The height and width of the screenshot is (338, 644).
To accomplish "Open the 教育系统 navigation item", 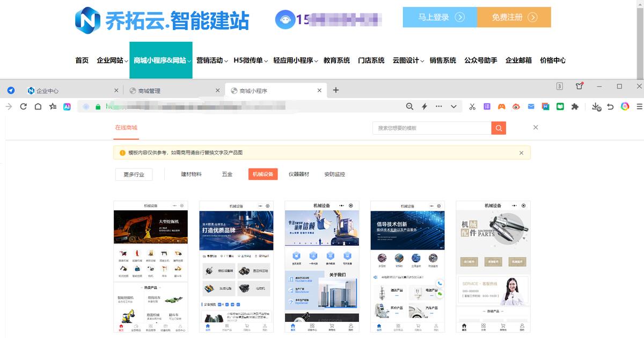I will click(336, 61).
